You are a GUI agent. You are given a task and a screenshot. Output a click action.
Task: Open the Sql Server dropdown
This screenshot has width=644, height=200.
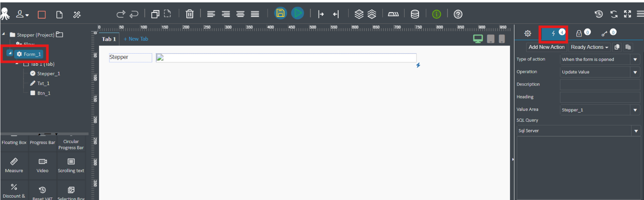click(x=579, y=131)
